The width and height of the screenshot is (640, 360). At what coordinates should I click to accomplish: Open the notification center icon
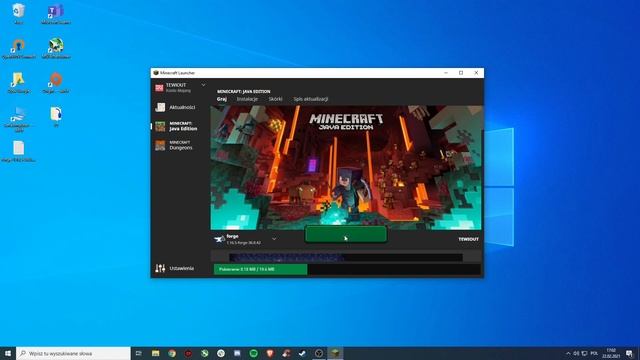[x=629, y=353]
